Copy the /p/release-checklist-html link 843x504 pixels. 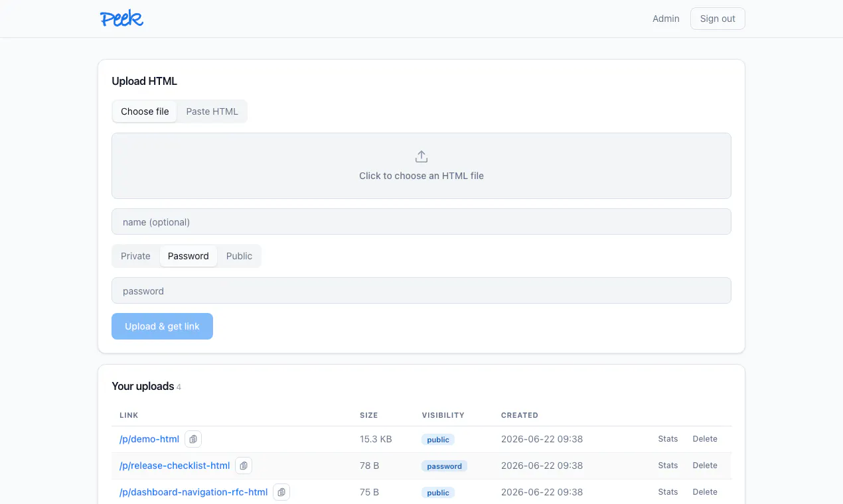tap(244, 466)
